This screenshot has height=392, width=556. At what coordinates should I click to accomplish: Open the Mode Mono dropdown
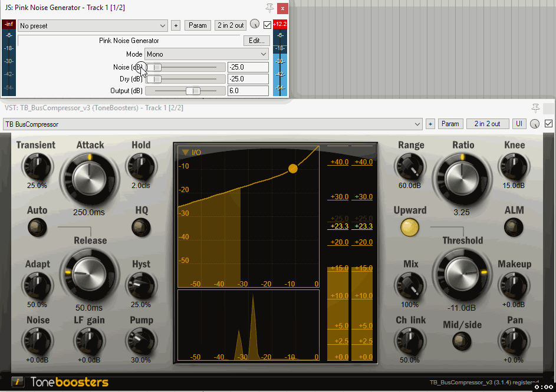coord(206,54)
